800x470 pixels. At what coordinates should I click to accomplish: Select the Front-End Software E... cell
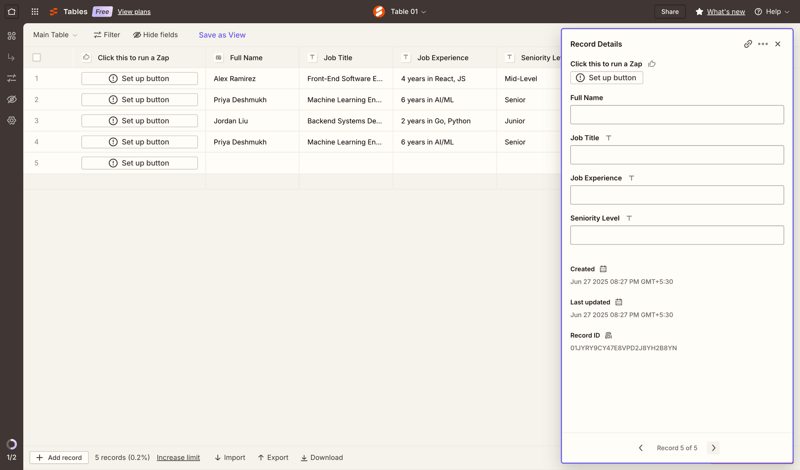click(346, 79)
